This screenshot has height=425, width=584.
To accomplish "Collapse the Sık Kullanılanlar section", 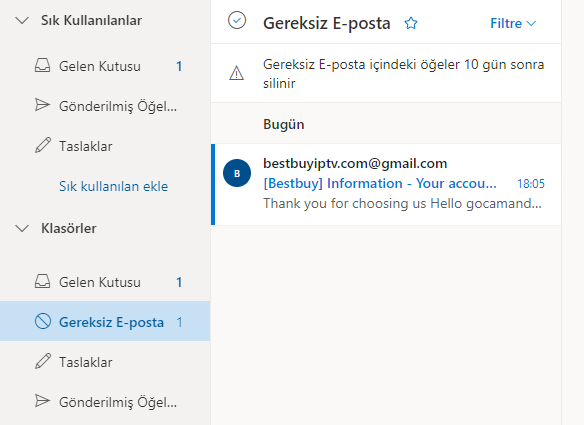I will pos(22,20).
